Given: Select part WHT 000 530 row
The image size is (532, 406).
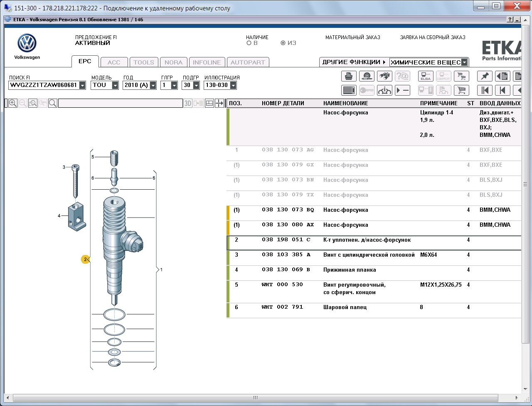Looking at the screenshot, I should tap(374, 292).
